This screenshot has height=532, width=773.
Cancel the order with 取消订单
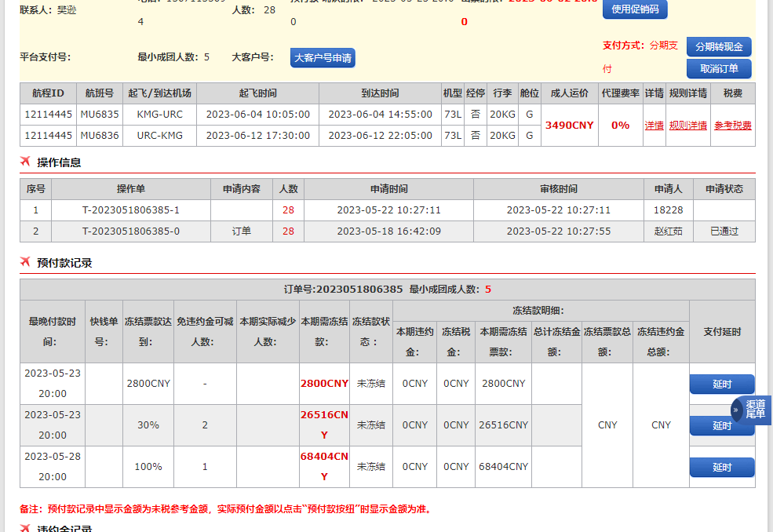click(x=718, y=68)
